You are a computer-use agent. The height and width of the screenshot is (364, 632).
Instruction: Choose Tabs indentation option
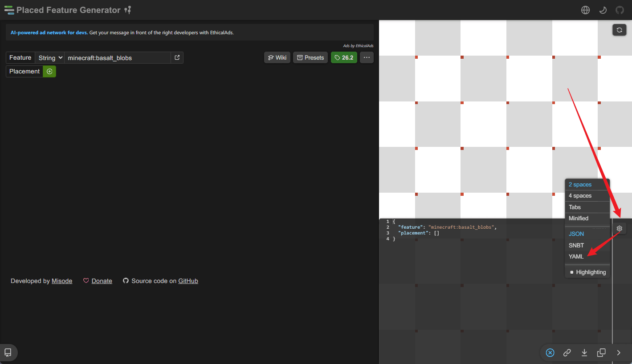(x=587, y=207)
